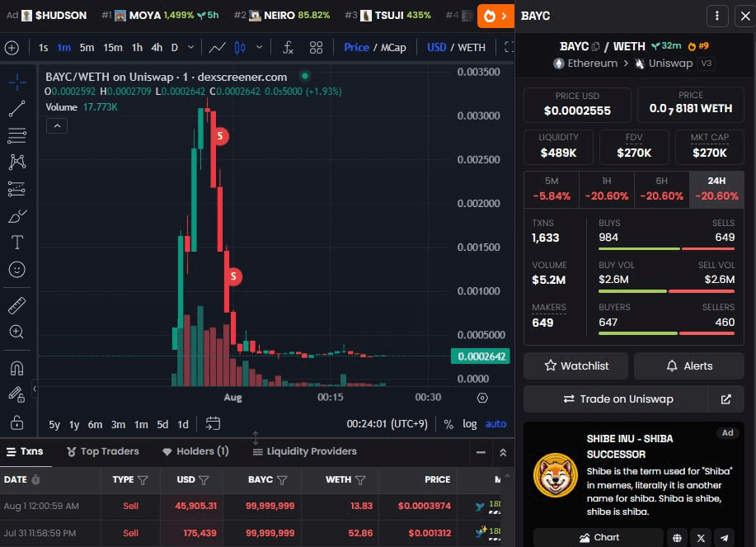Switch chart quote to WETH
Viewport: 756px width, 547px height.
tap(472, 47)
